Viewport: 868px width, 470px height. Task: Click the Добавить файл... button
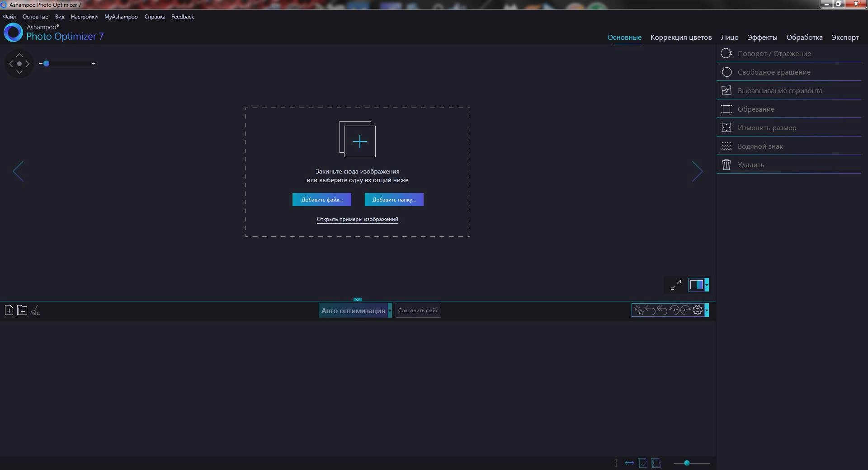coord(322,199)
